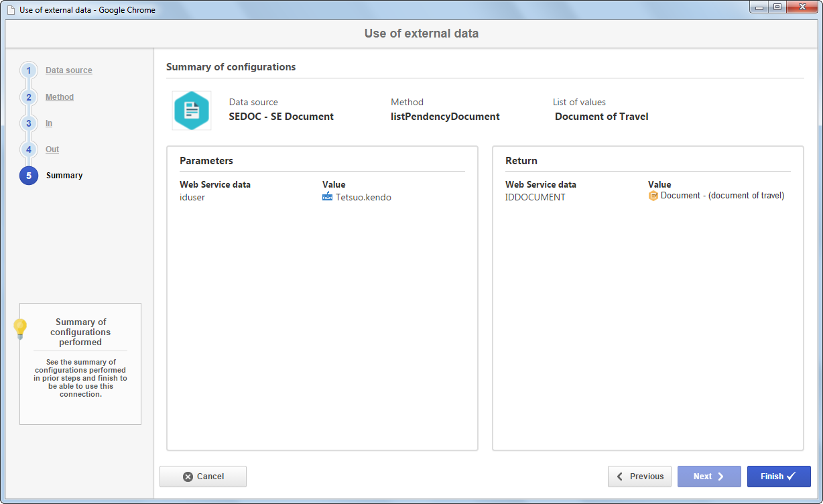Click the step 2 circle
Viewport: 823px width, 504px height.
point(29,97)
